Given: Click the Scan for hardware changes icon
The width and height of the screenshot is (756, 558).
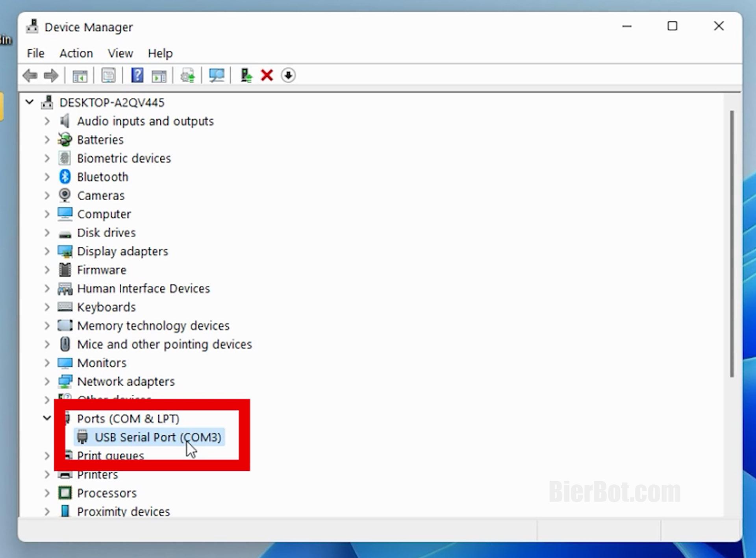Looking at the screenshot, I should click(x=217, y=75).
